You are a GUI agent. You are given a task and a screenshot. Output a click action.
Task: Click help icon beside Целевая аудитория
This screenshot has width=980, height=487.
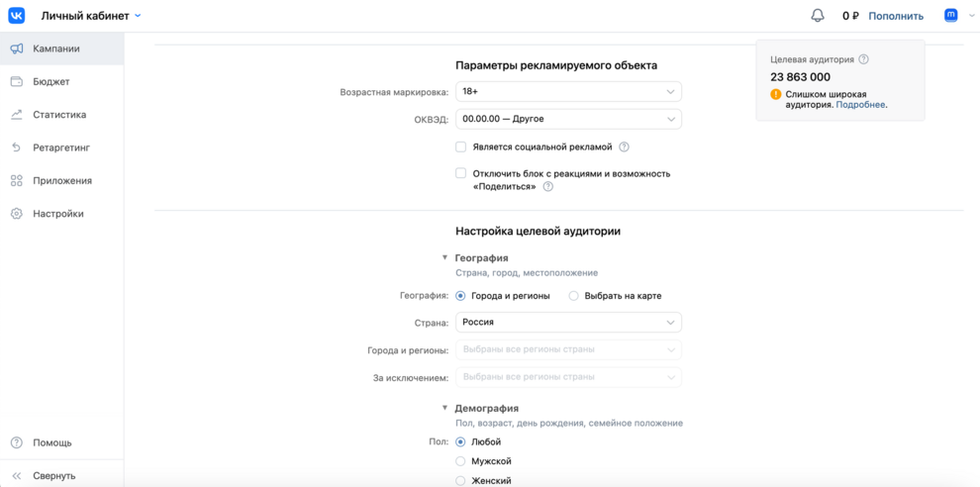(x=864, y=59)
